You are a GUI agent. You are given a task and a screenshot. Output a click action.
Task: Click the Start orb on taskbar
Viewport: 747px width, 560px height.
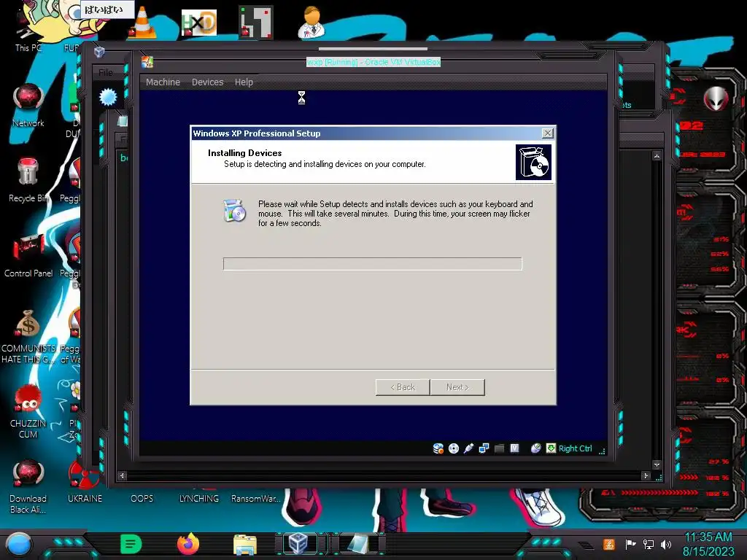pos(19,544)
